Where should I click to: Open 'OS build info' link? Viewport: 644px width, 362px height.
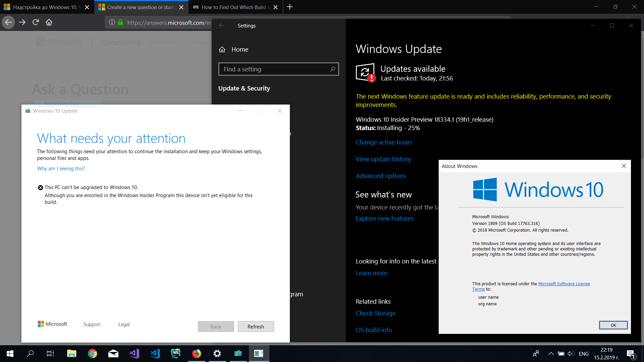pyautogui.click(x=374, y=330)
